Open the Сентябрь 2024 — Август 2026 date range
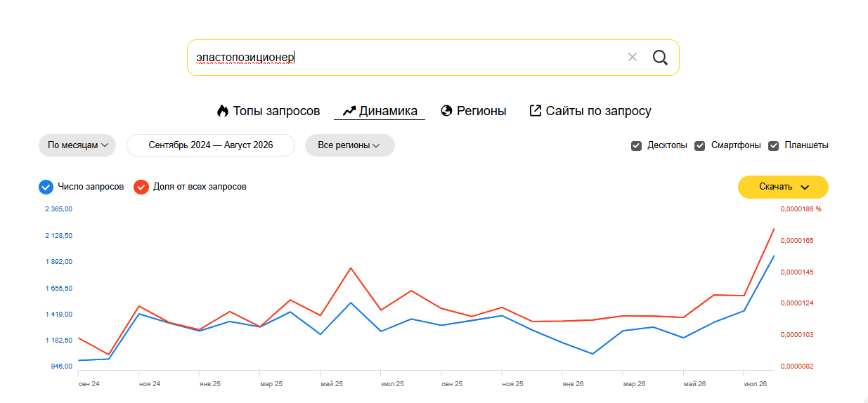This screenshot has height=403, width=868. coord(211,145)
